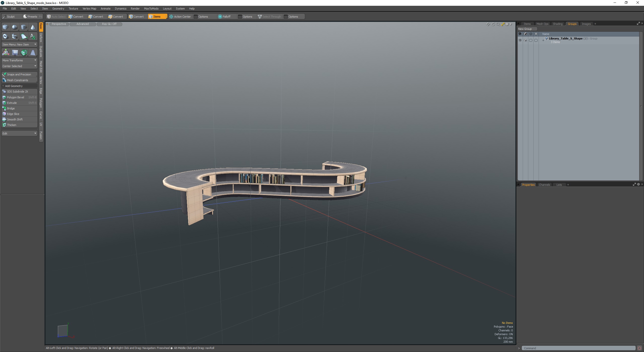Image resolution: width=644 pixels, height=352 pixels.
Task: Click the Sculpt button
Action: click(x=11, y=17)
